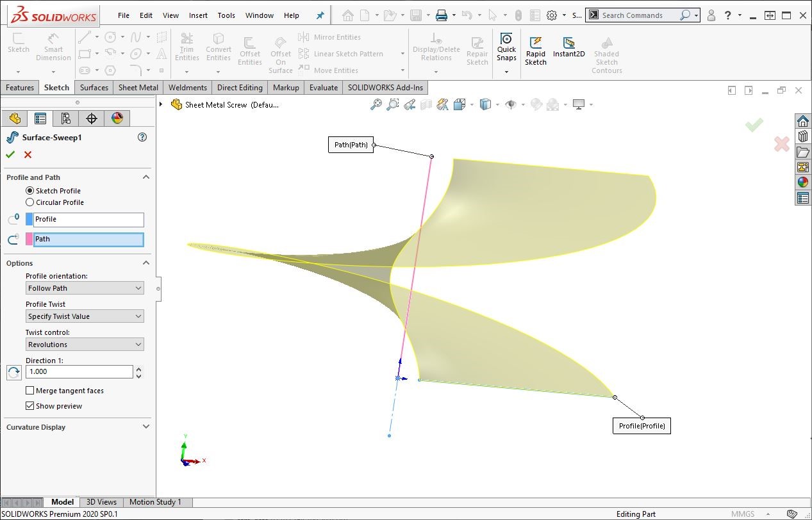
Task: Open the DisplayManager tab icon
Action: click(117, 118)
